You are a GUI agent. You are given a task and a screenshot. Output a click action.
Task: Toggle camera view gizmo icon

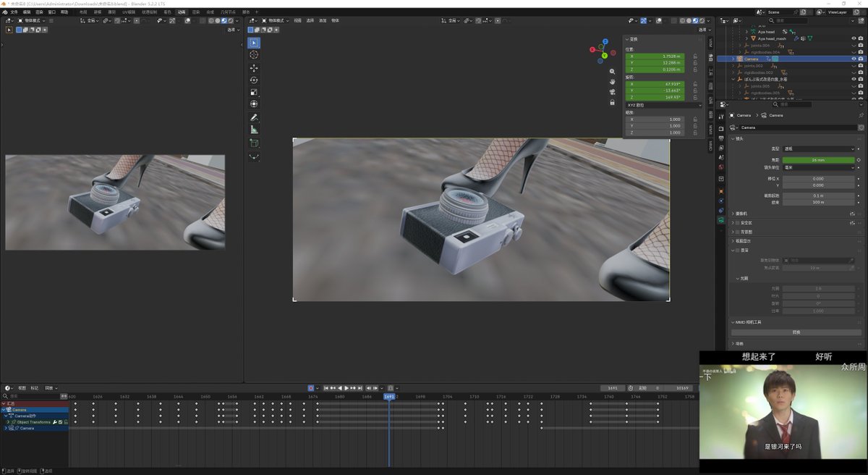coord(612,92)
